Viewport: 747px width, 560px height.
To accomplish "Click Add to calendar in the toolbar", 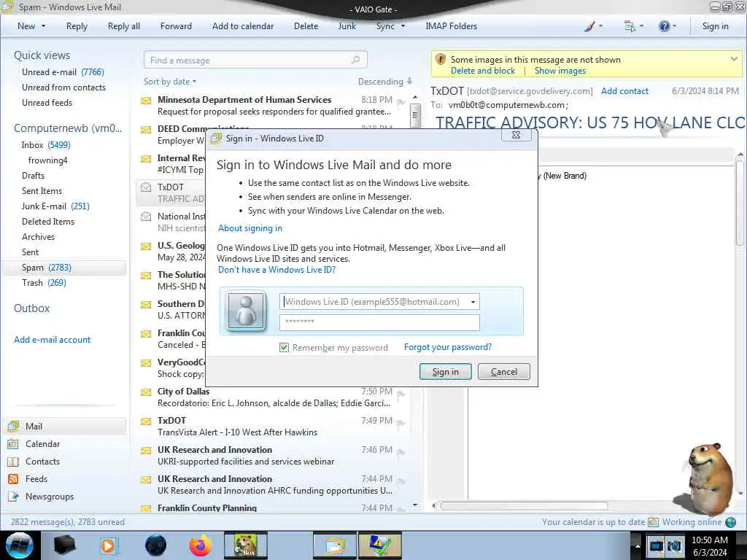I will pyautogui.click(x=243, y=26).
